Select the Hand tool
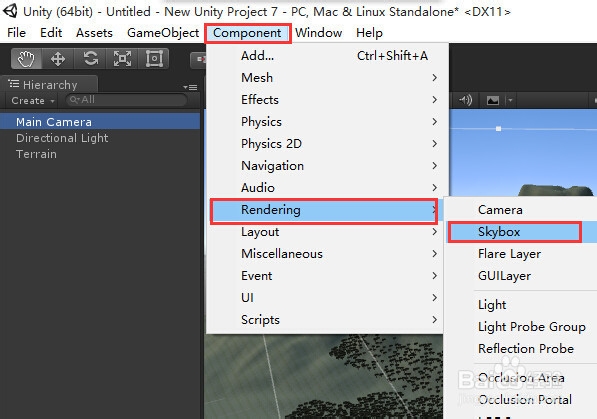 click(x=26, y=59)
